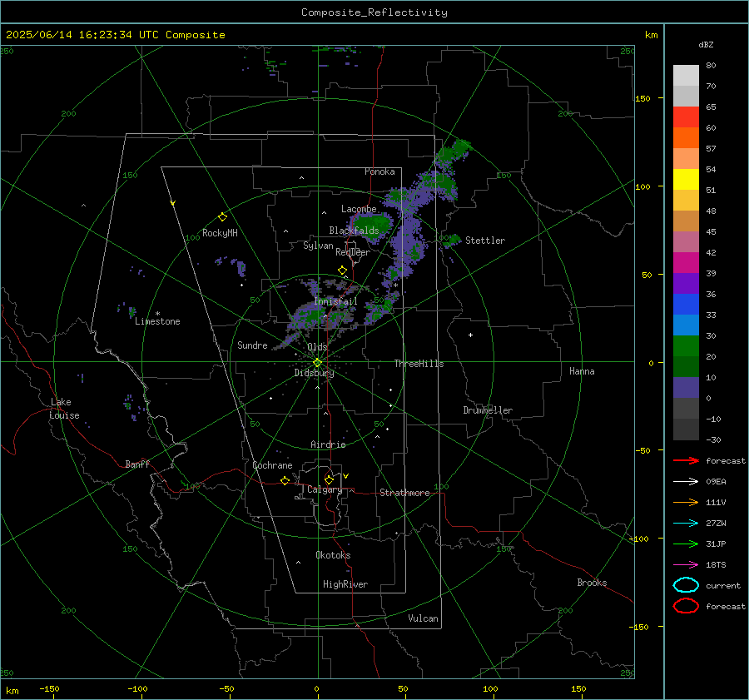This screenshot has height=700, width=749.
Task: Click the Banff label
Action: [137, 464]
